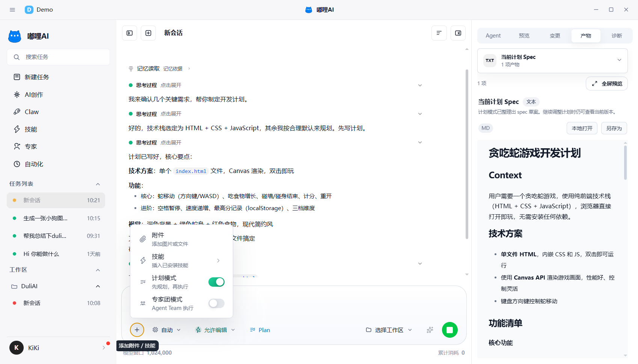Click the new conversation plus icon
The image size is (638, 364).
(x=148, y=33)
